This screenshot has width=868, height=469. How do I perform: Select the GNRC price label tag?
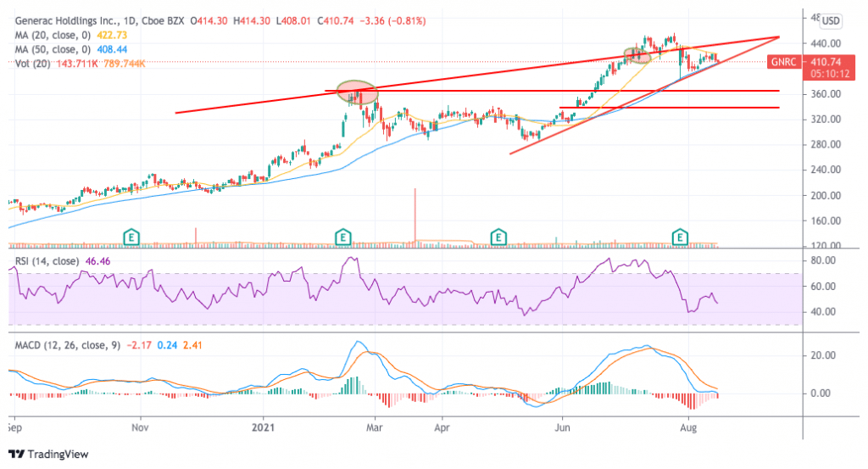(x=784, y=62)
